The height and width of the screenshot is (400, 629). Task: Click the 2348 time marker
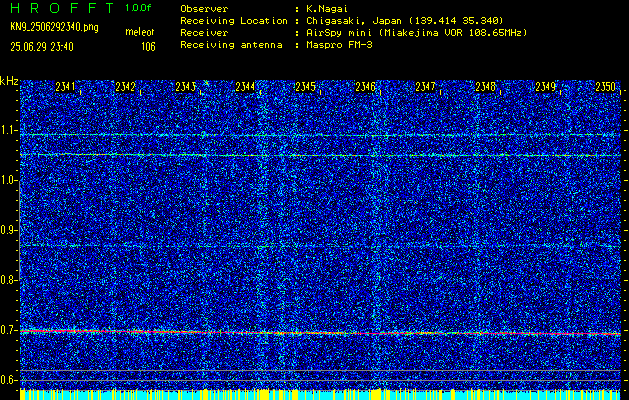coord(485,87)
